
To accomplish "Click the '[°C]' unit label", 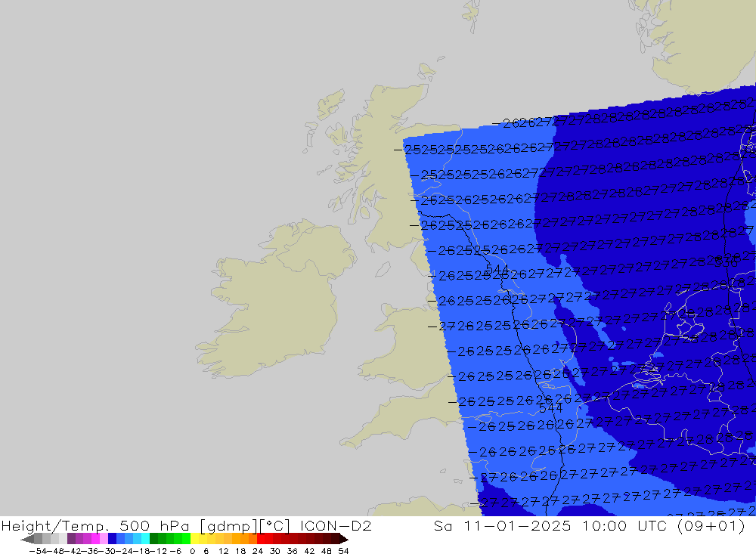I will tap(275, 525).
